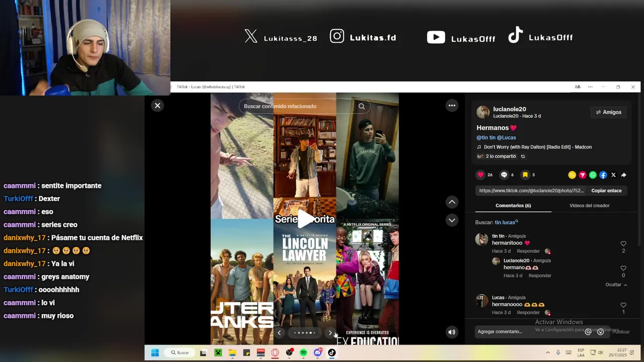Image resolution: width=644 pixels, height=362 pixels.
Task: Open Lucas commenter avatar
Action: pos(482,301)
